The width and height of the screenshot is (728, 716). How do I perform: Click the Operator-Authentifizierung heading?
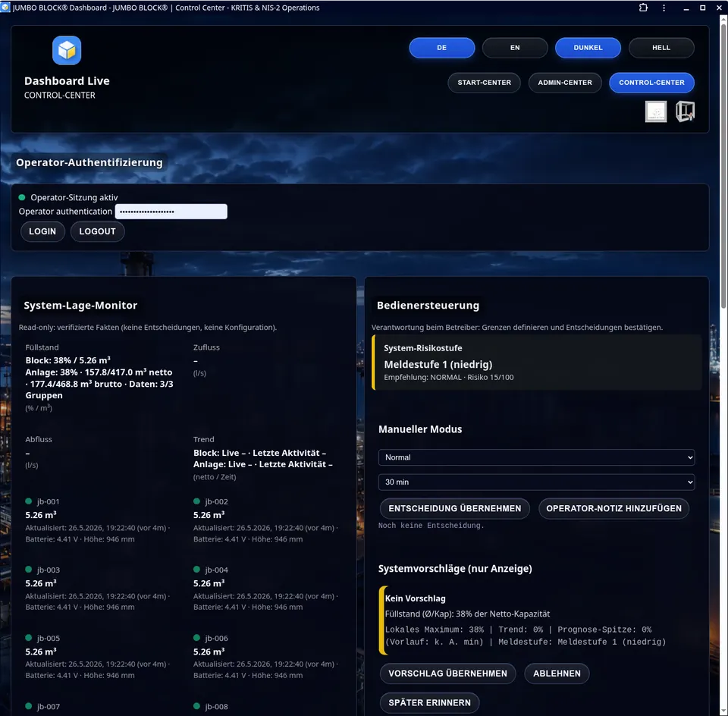tap(89, 162)
